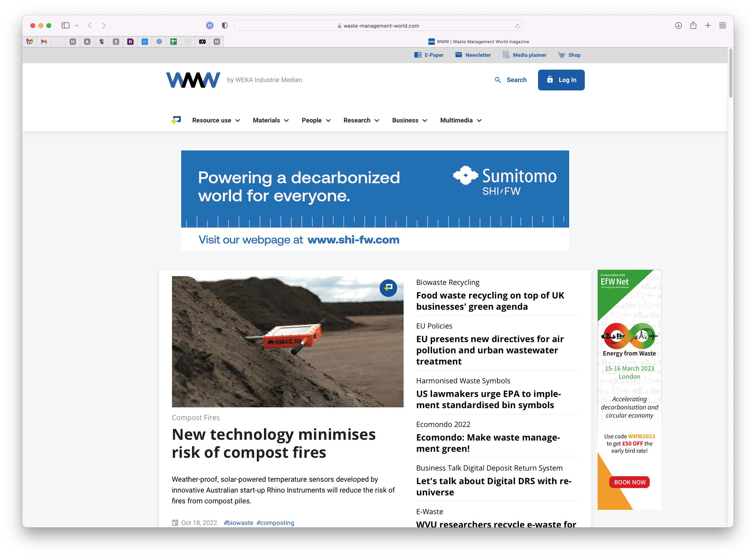Screen dimensions: 756x557
Task: Click the address bar URL field
Action: tap(378, 26)
